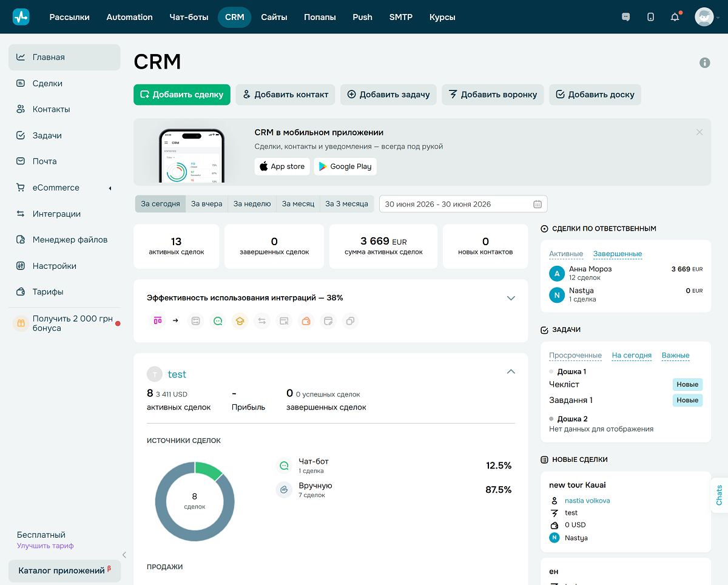728x585 pixels.
Task: Click the green chatbot integration icon
Action: [217, 321]
